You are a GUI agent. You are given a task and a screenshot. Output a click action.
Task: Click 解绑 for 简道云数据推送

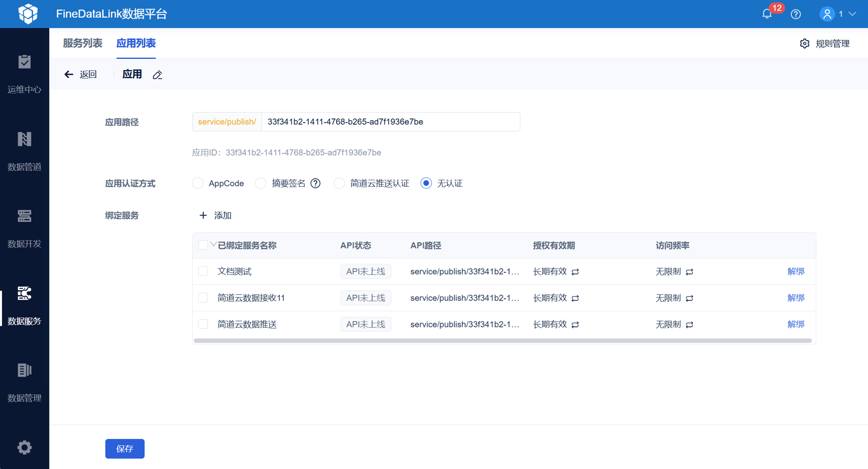tap(796, 324)
